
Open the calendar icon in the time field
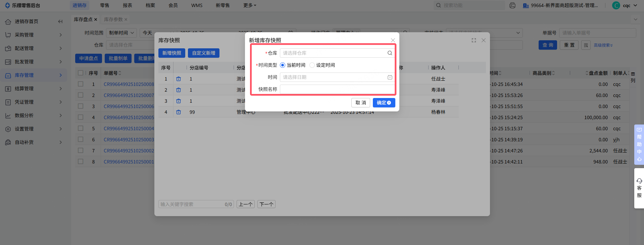click(390, 77)
